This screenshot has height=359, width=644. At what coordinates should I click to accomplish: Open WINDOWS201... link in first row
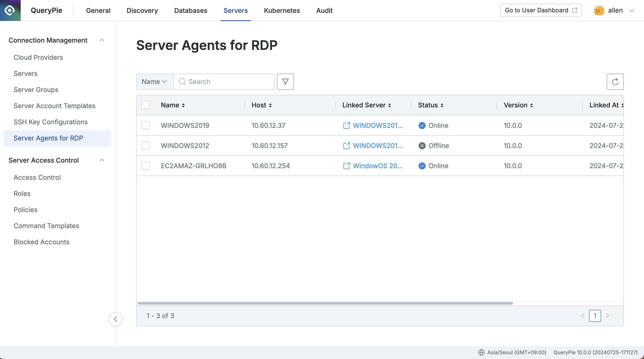(378, 126)
